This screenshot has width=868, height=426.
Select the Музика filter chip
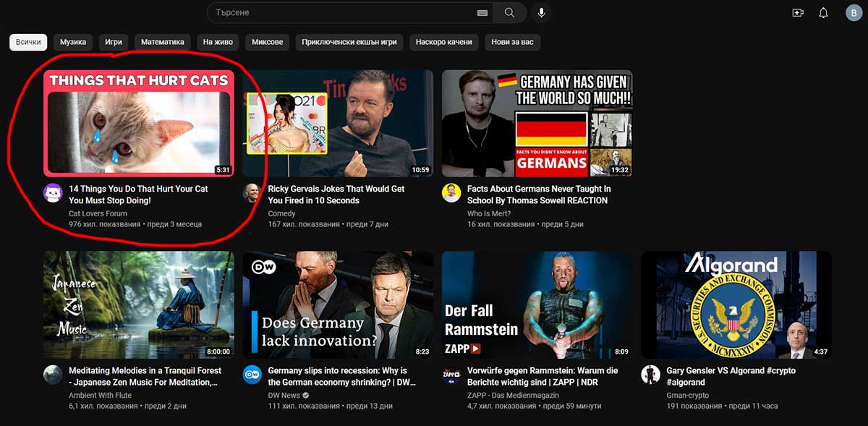[x=73, y=42]
